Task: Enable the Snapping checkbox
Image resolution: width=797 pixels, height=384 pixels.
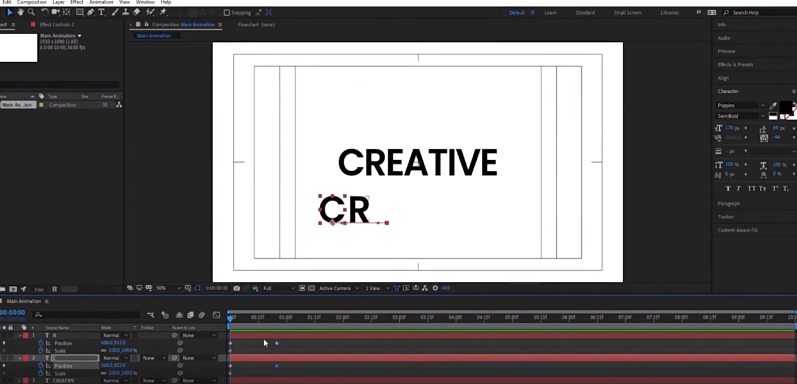Action: 227,13
